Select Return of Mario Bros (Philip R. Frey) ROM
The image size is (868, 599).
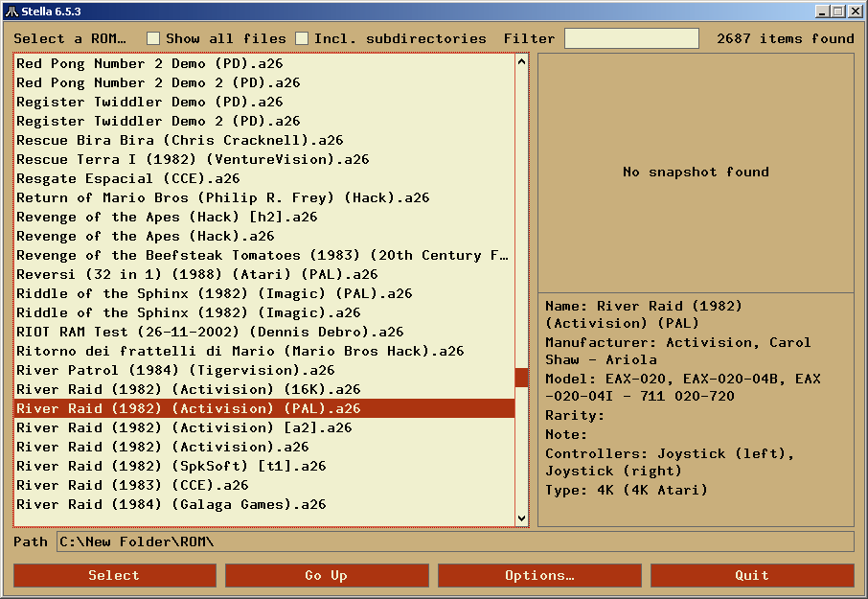click(264, 198)
